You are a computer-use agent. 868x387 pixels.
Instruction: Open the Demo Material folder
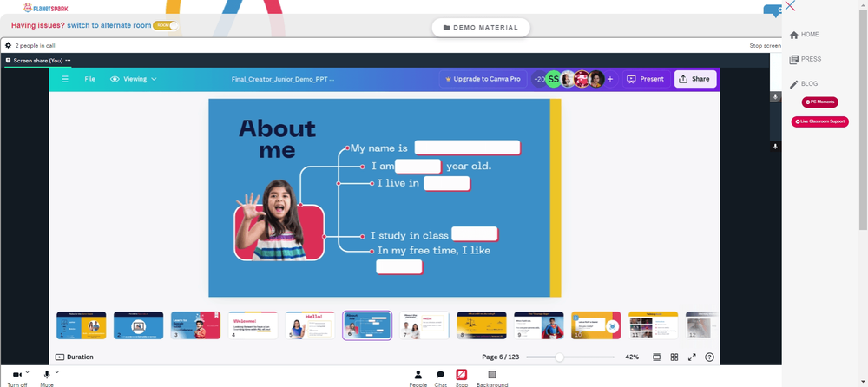click(481, 27)
